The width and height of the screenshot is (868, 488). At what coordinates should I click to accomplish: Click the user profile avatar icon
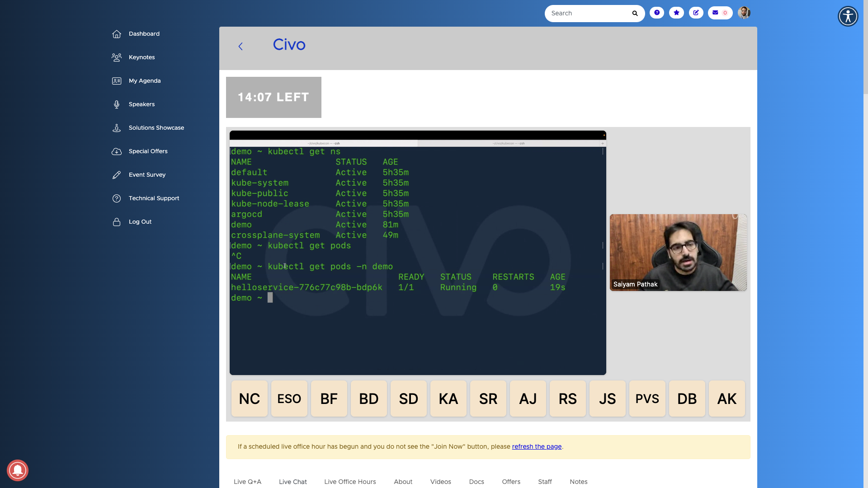(x=744, y=13)
